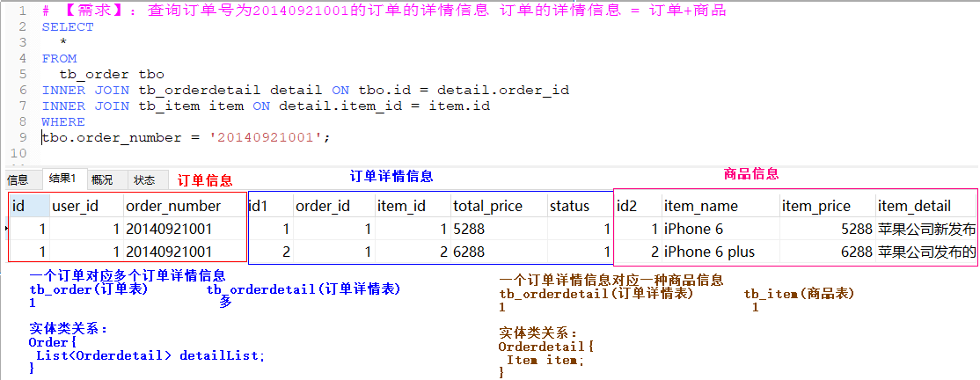980x380 pixels.
Task: Click the status column header
Action: coord(569,206)
